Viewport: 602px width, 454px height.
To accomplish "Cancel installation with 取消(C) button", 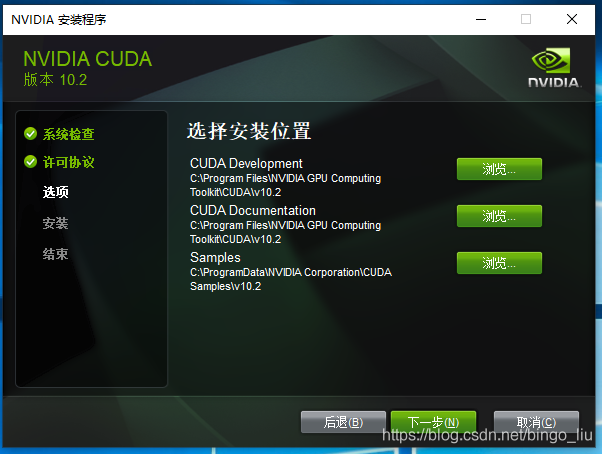I will [536, 422].
